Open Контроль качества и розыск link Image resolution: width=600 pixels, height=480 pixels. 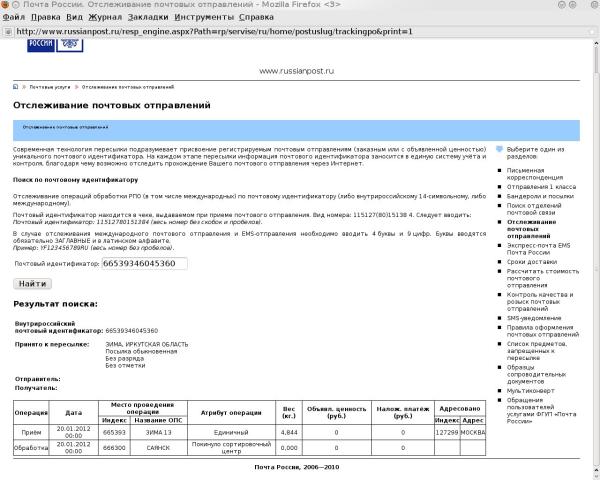coord(540,302)
